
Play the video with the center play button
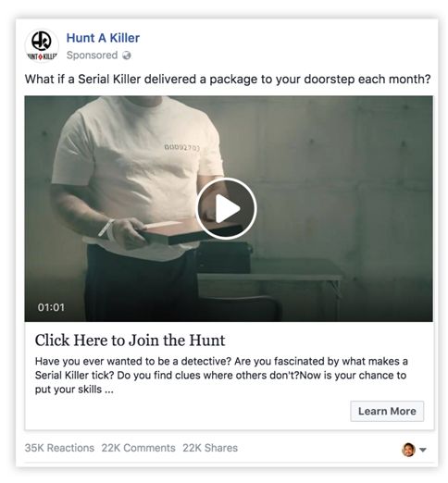tap(226, 208)
